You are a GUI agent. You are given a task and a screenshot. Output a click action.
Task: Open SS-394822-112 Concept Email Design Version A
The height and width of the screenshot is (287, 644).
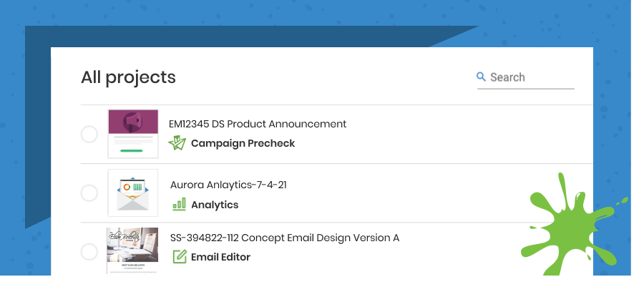click(x=284, y=238)
